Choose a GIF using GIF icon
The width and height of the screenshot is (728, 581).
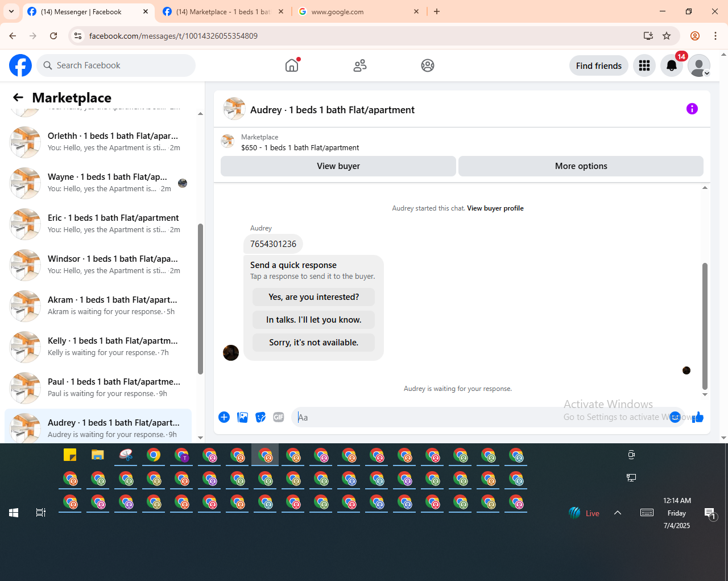(279, 417)
